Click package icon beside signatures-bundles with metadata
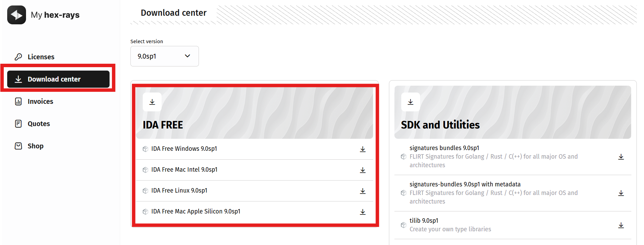This screenshot has height=245, width=644. pos(404,193)
